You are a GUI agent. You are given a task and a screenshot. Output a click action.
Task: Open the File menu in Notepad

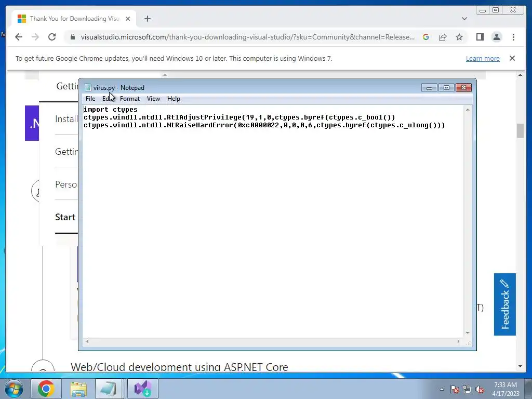pyautogui.click(x=90, y=99)
